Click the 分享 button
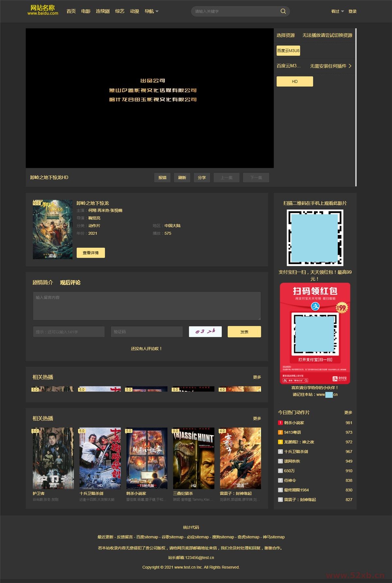 click(x=202, y=178)
